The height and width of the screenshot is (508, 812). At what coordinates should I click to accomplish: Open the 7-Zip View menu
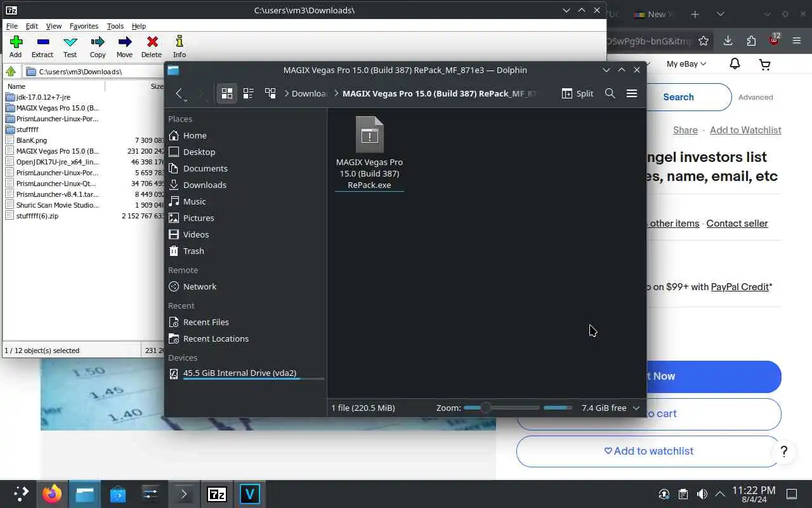[x=54, y=26]
